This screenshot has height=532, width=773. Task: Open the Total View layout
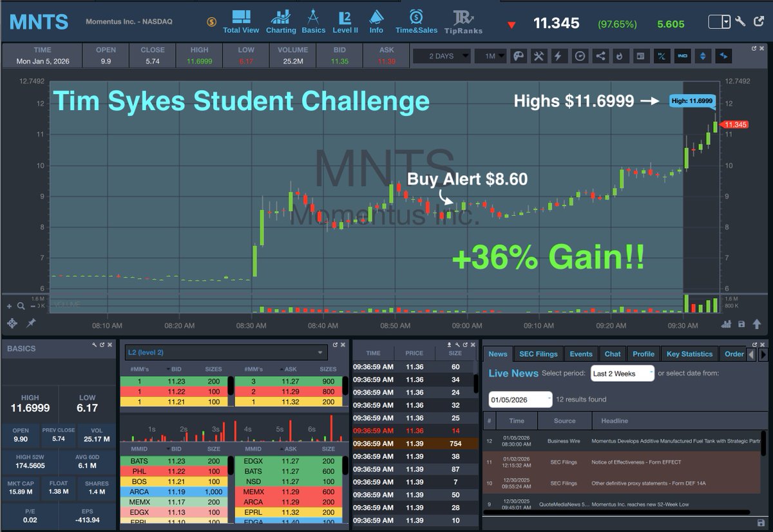point(241,21)
